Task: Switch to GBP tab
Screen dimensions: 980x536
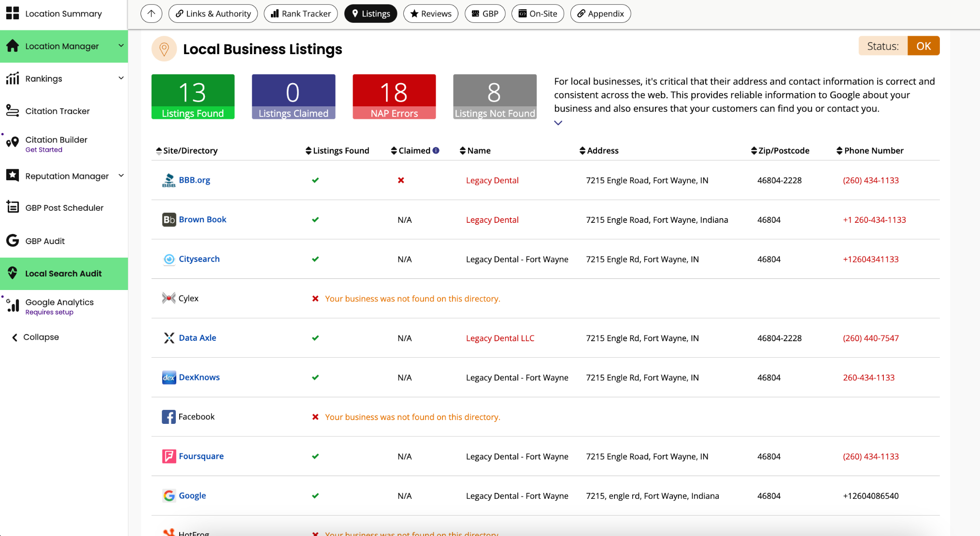Action: pyautogui.click(x=485, y=14)
